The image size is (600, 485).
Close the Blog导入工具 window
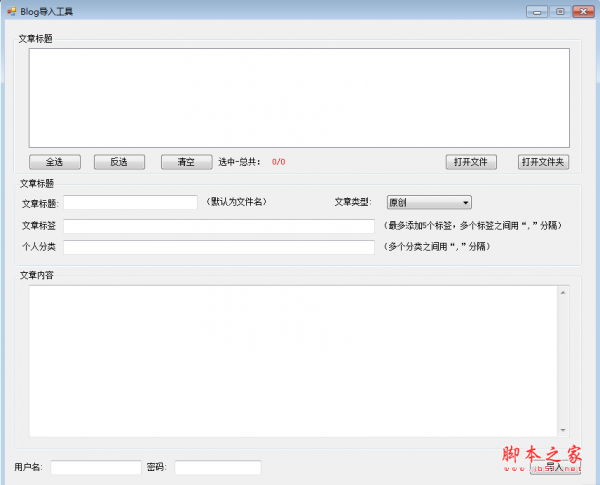(x=583, y=12)
